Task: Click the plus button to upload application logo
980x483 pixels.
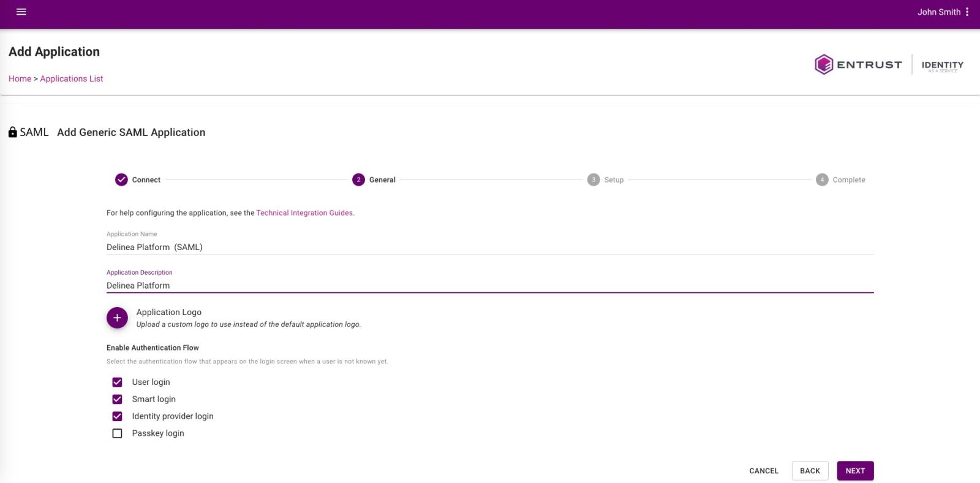Action: [x=117, y=318]
